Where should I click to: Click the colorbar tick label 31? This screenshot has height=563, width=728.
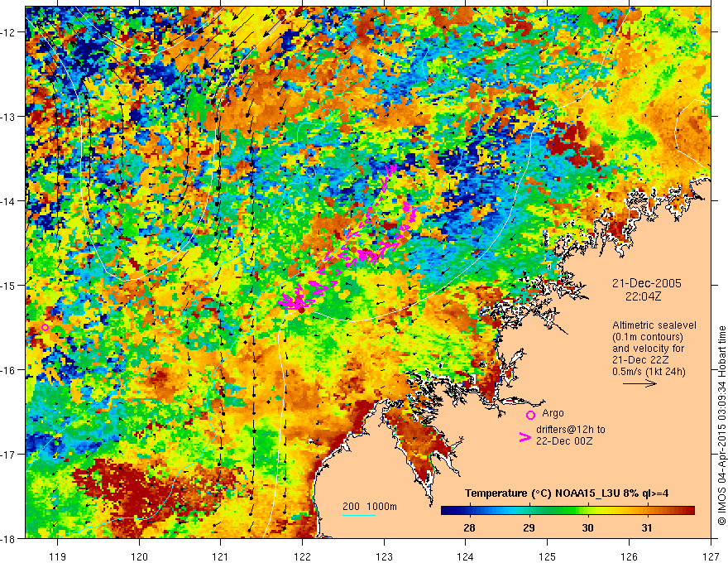click(647, 527)
